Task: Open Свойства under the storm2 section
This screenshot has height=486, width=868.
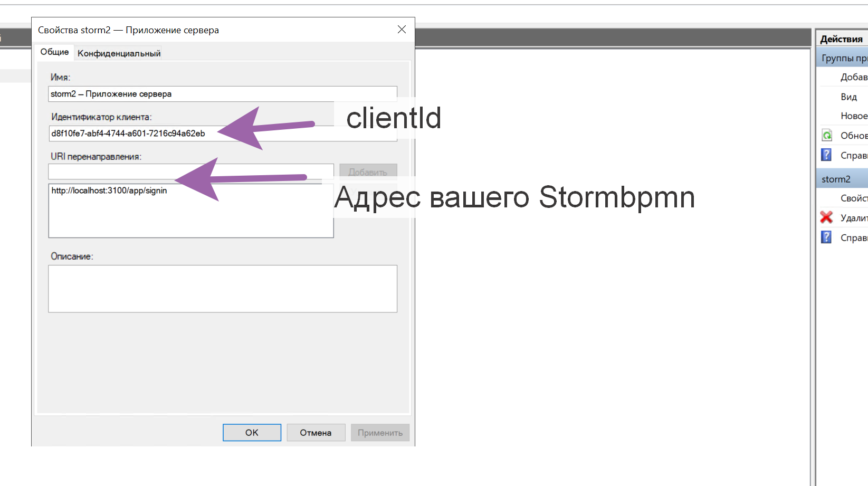Action: point(853,198)
